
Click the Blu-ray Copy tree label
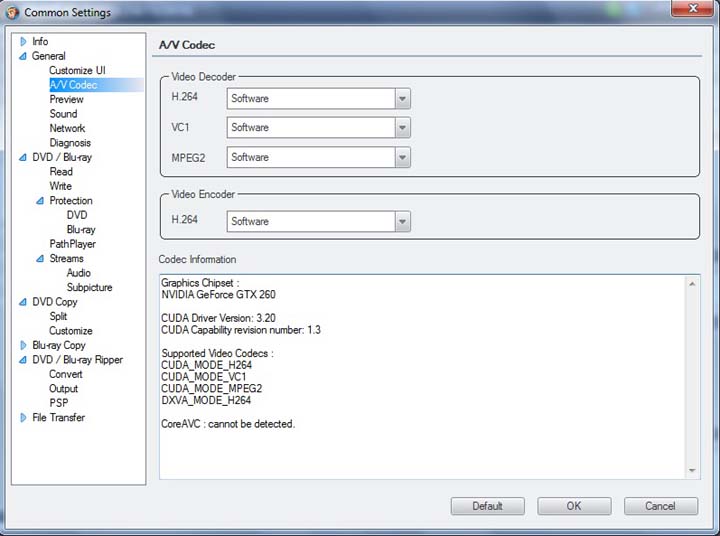point(59,345)
